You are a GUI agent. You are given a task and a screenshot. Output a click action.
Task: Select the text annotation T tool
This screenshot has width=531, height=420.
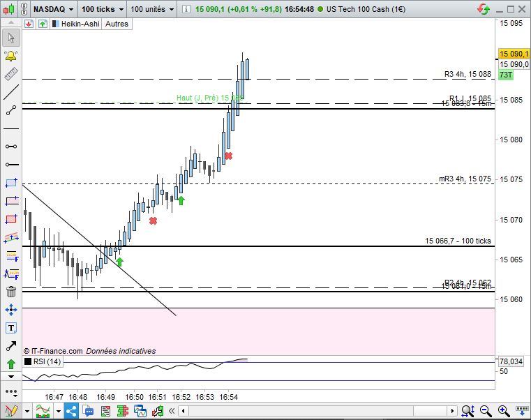click(11, 328)
